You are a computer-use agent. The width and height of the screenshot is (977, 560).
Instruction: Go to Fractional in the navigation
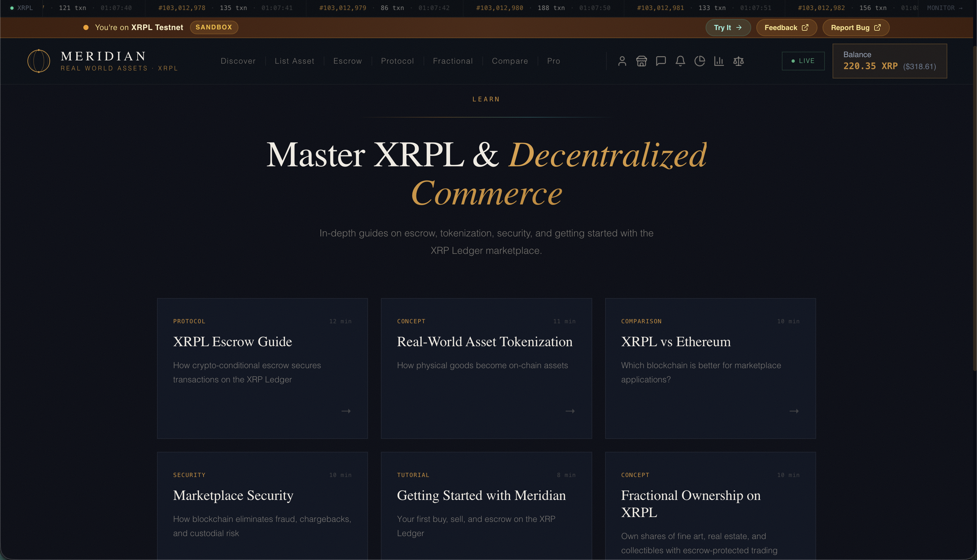(453, 61)
